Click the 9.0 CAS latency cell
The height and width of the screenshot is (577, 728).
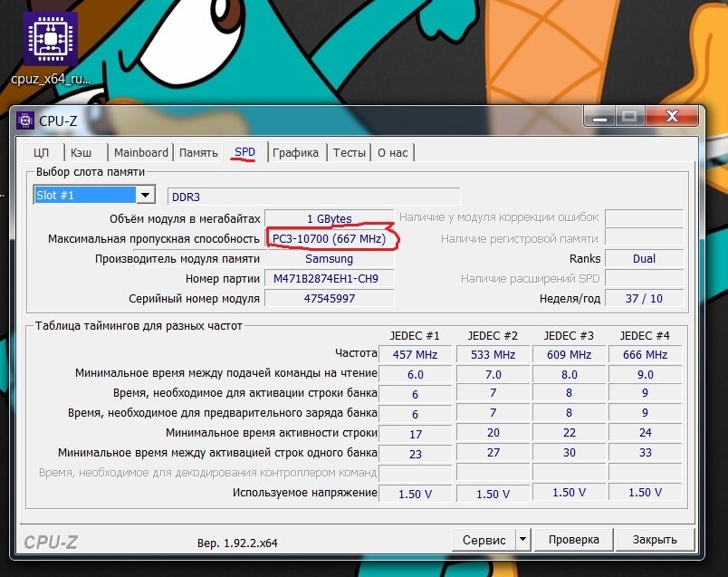coord(646,374)
